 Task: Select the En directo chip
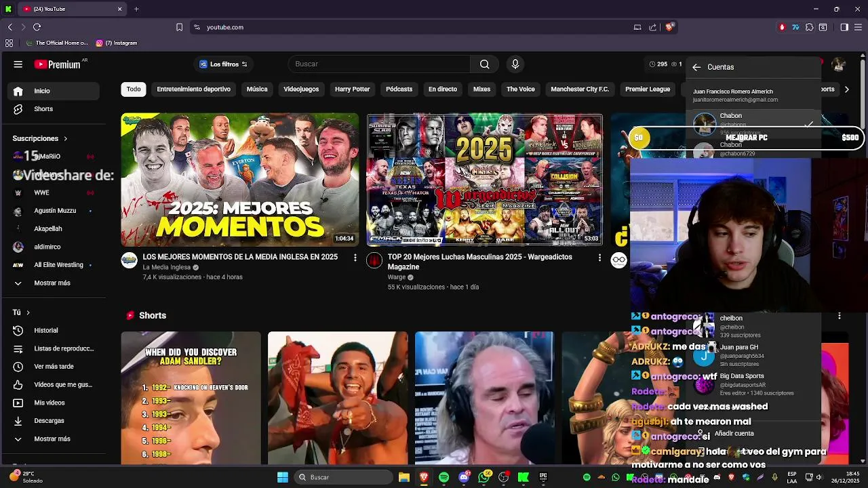coord(443,89)
